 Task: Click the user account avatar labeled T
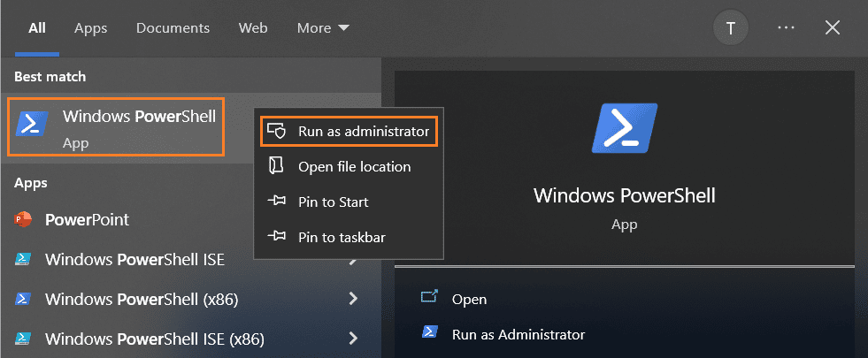click(730, 28)
